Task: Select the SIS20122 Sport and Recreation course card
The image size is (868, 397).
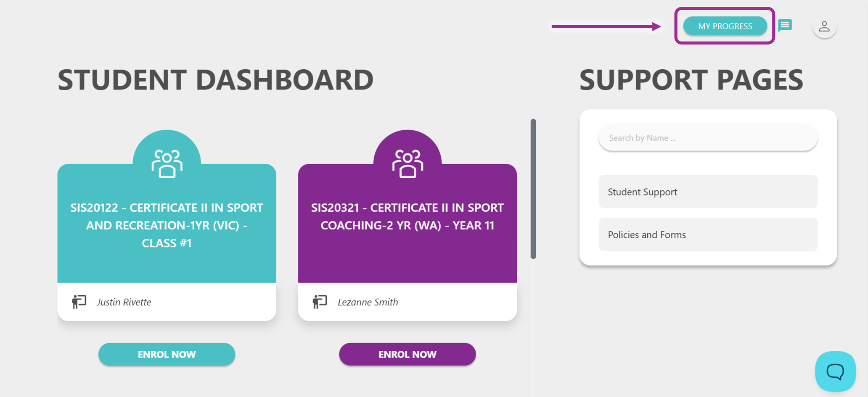Action: tap(167, 225)
